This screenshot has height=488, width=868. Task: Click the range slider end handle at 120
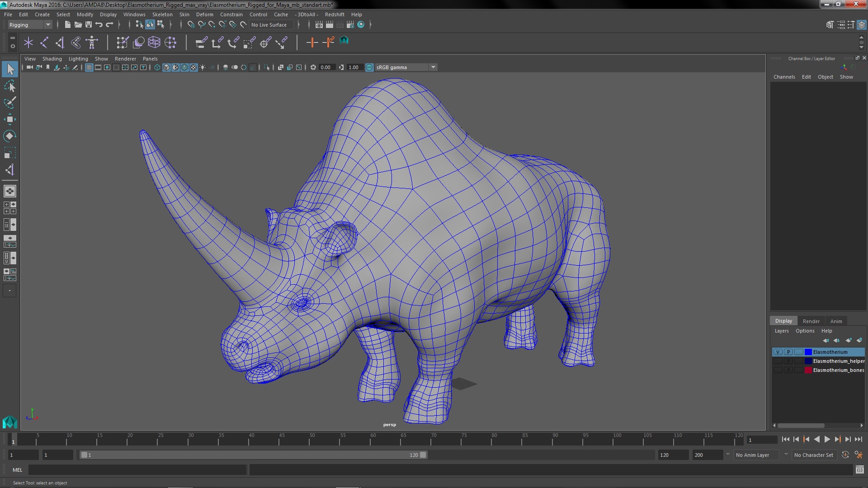tap(423, 455)
